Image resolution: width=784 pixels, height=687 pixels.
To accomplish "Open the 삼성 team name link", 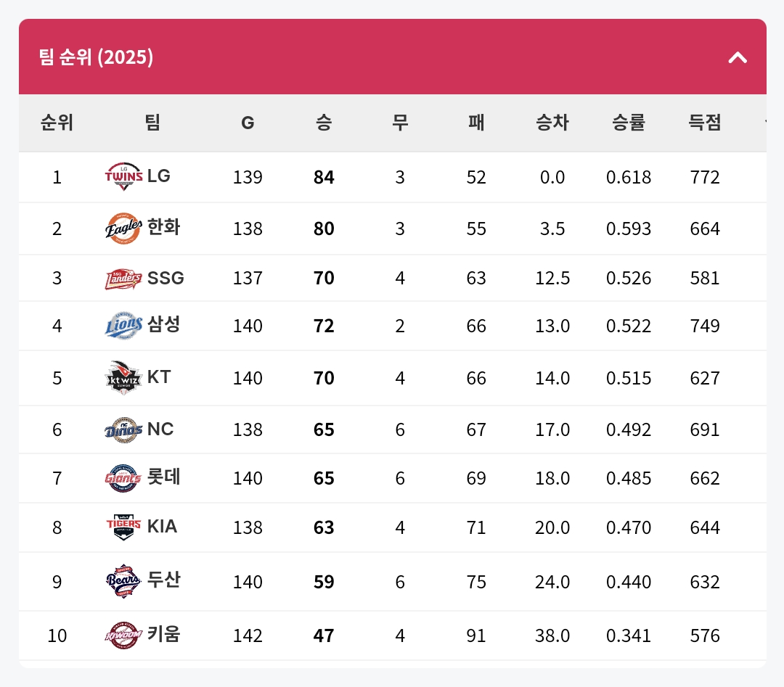I will (163, 325).
